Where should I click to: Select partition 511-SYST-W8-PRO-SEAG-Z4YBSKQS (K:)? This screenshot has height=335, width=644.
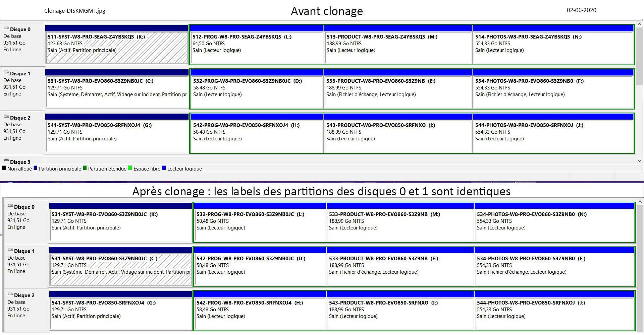[116, 45]
